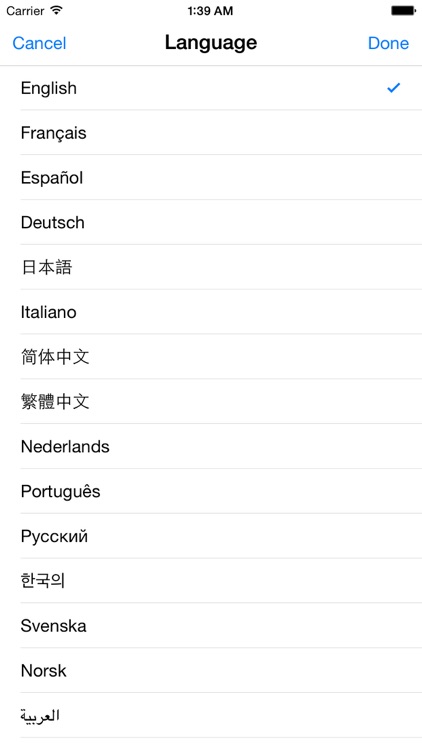
Task: Choose Français as the language
Action: pos(211,132)
